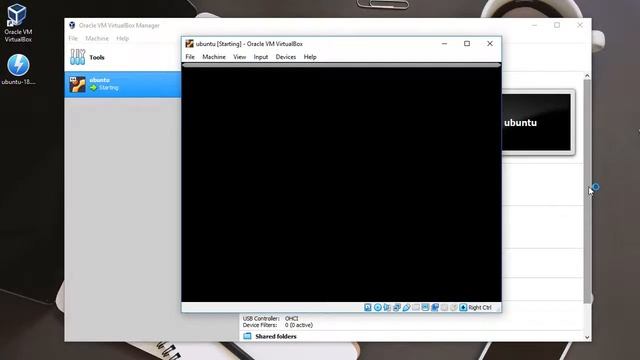
Task: Click the Tools icon in VirtualBox Manager
Action: pyautogui.click(x=78, y=57)
